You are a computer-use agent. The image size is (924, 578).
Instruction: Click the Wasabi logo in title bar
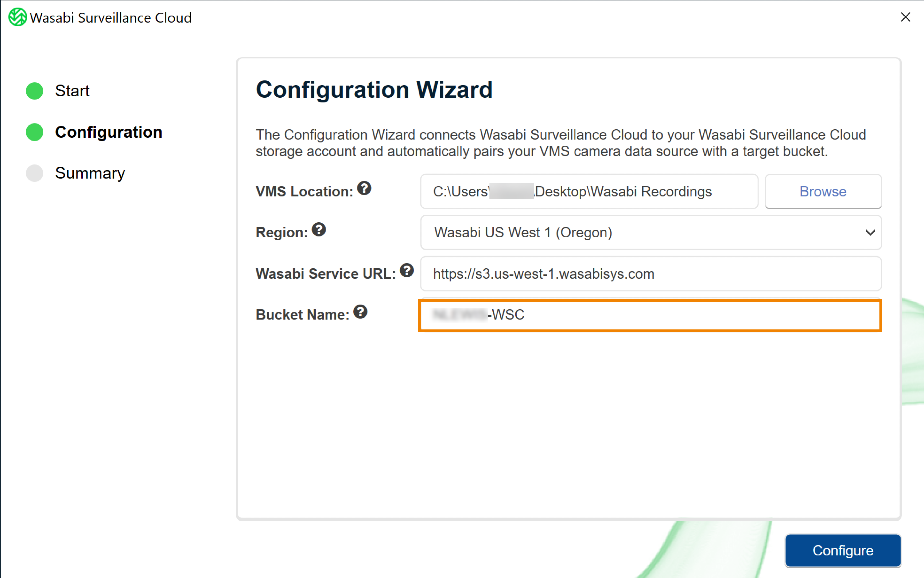[x=17, y=17]
